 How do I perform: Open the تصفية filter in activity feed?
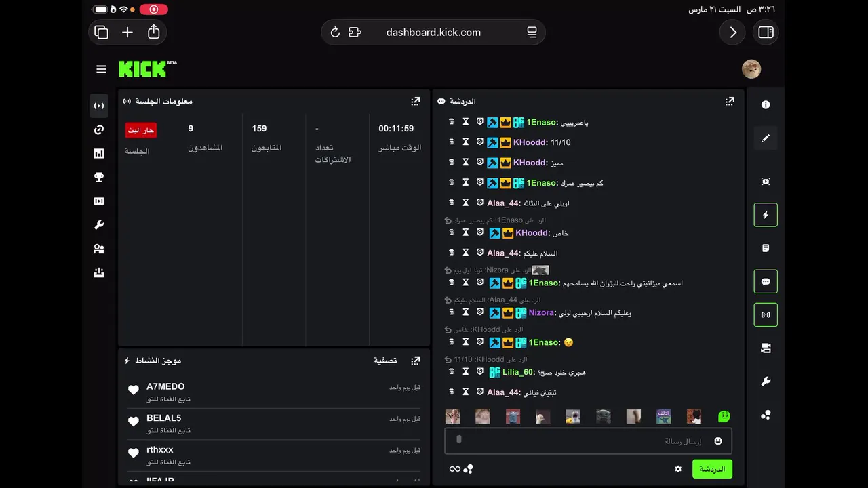385,361
